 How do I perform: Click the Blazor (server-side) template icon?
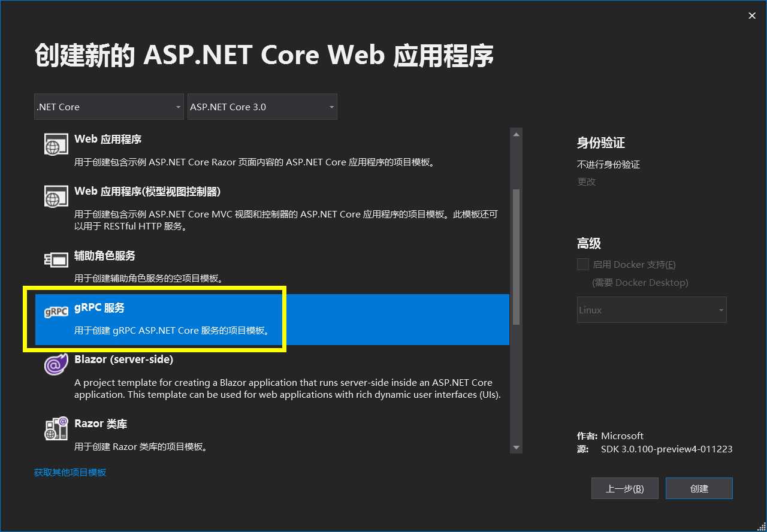coord(56,364)
